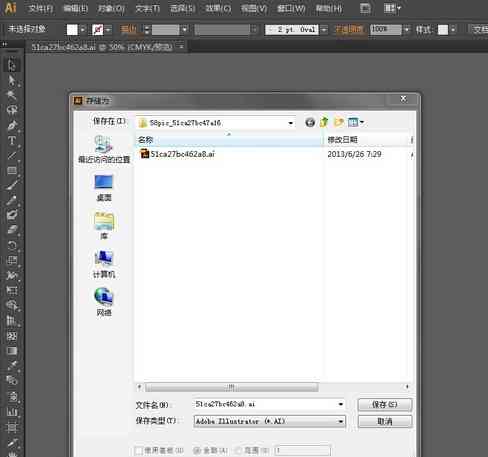The image size is (488, 457).
Task: Sort files by Date modified column
Action: point(366,140)
